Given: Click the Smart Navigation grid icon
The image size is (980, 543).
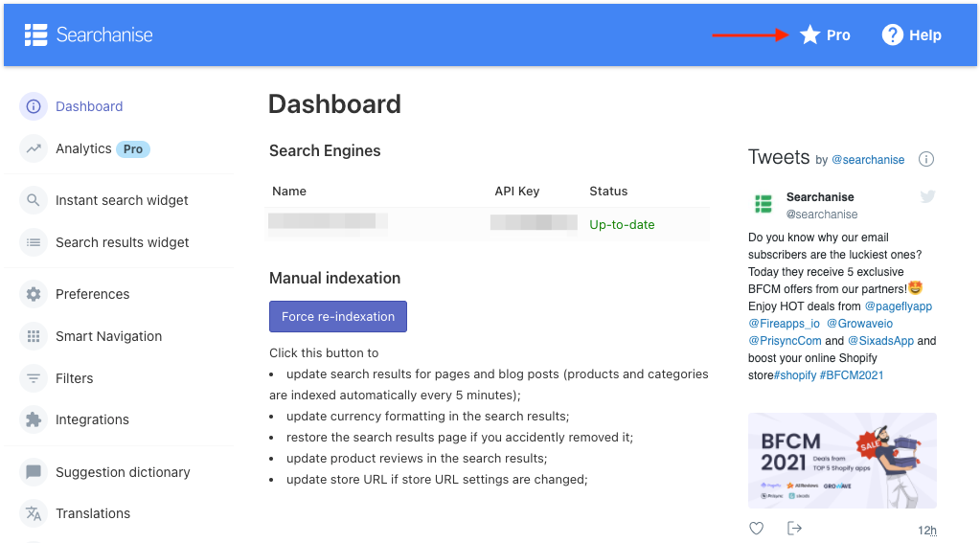Looking at the screenshot, I should tap(34, 336).
